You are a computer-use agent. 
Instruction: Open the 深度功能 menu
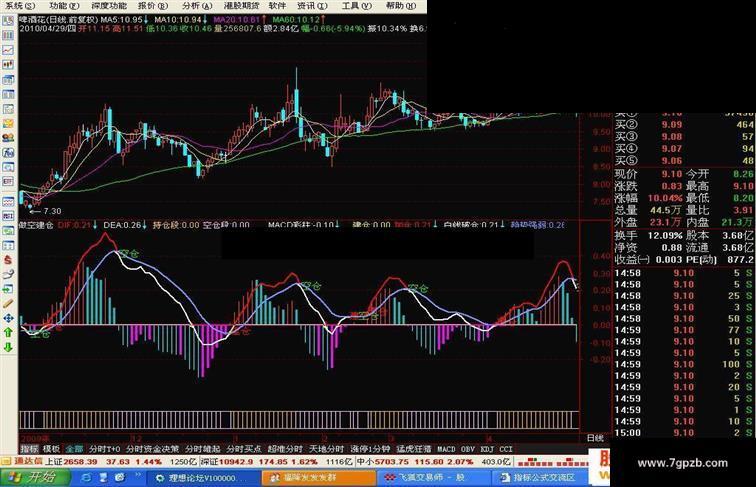click(109, 6)
